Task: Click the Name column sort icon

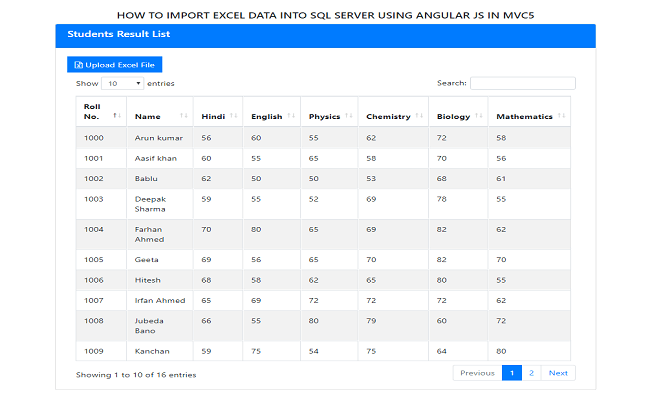Action: click(x=184, y=116)
